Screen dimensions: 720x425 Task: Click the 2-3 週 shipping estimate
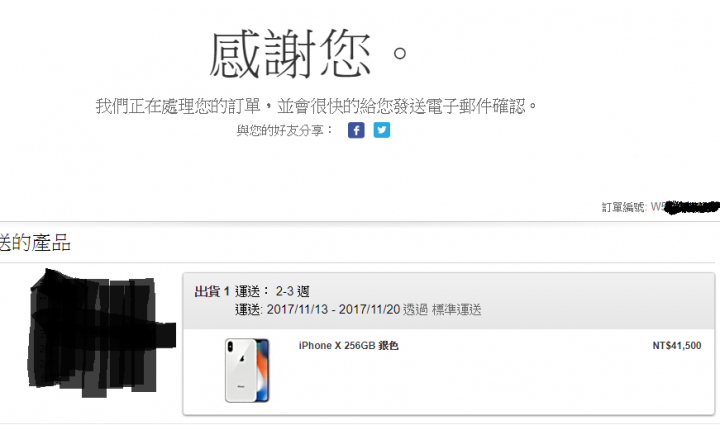pyautogui.click(x=292, y=291)
